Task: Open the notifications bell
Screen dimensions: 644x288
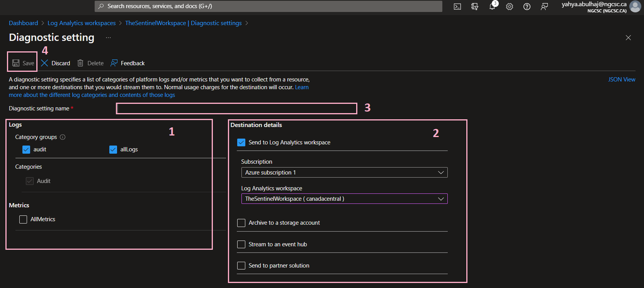Action: [x=492, y=7]
